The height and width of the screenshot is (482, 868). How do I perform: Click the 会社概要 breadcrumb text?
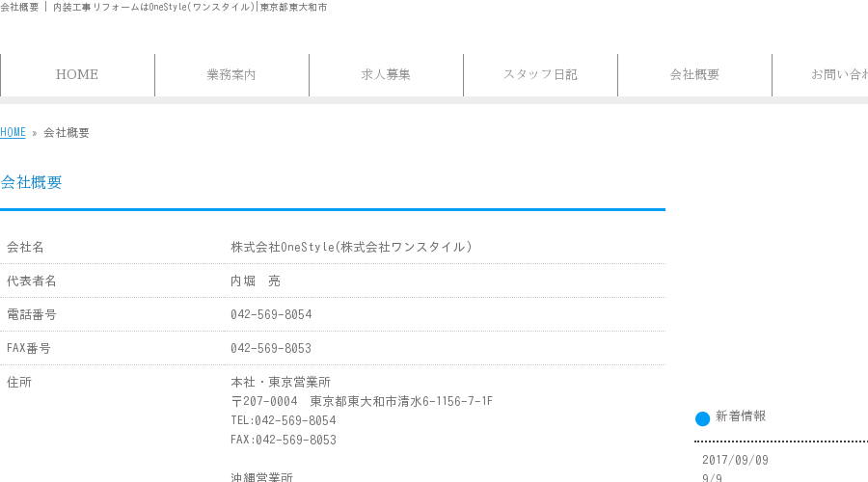click(67, 133)
